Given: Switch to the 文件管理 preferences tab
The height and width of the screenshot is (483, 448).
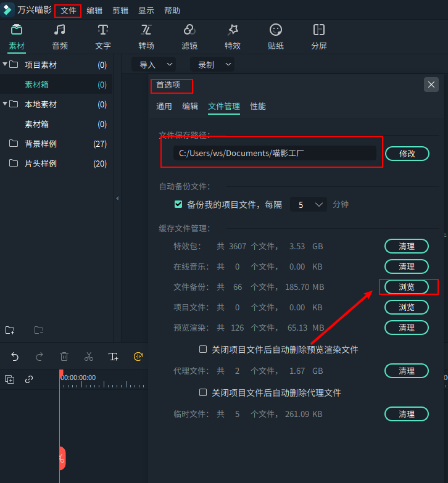Looking at the screenshot, I should (x=224, y=106).
